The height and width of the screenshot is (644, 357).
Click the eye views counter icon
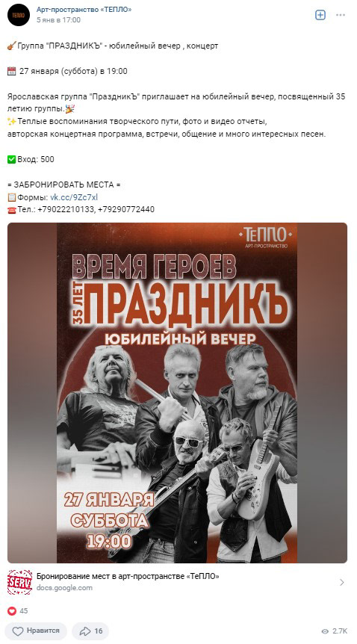325,631
